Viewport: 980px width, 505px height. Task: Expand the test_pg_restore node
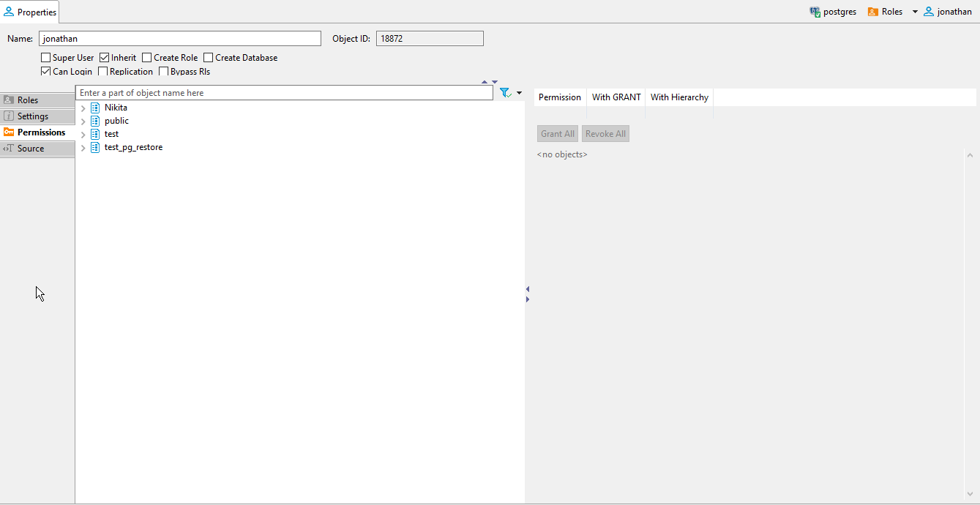coord(83,147)
